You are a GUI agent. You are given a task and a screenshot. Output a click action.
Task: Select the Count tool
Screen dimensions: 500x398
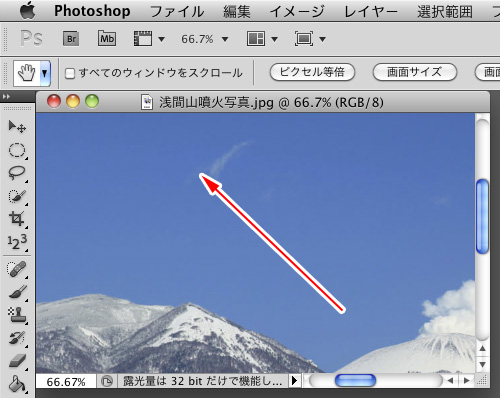click(x=17, y=242)
